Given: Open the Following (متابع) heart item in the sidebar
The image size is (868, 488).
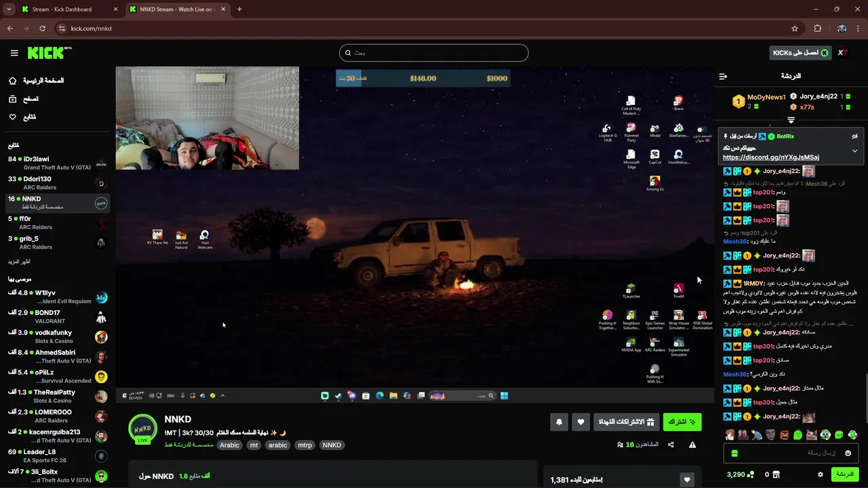Looking at the screenshot, I should (x=22, y=117).
